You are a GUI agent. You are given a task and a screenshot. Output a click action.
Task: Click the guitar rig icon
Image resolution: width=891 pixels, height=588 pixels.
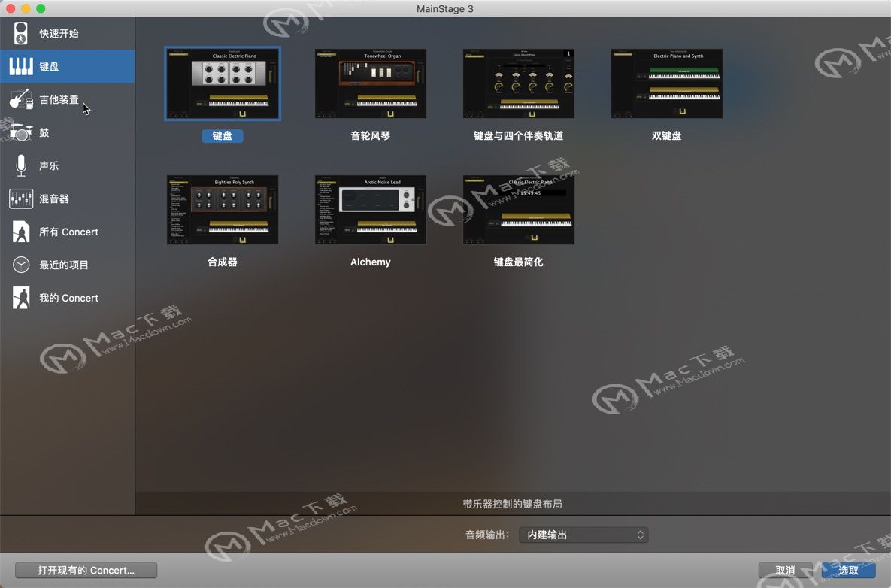(x=21, y=99)
